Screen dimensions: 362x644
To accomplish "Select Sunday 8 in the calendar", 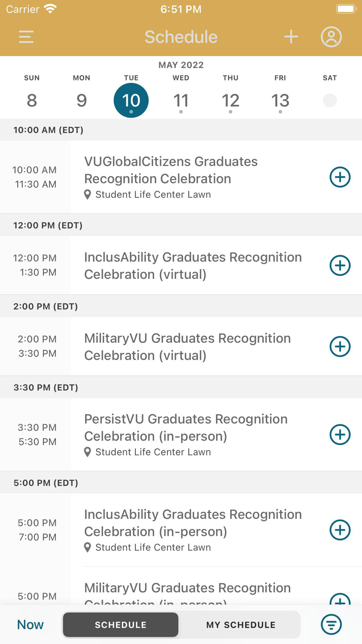I will (32, 100).
